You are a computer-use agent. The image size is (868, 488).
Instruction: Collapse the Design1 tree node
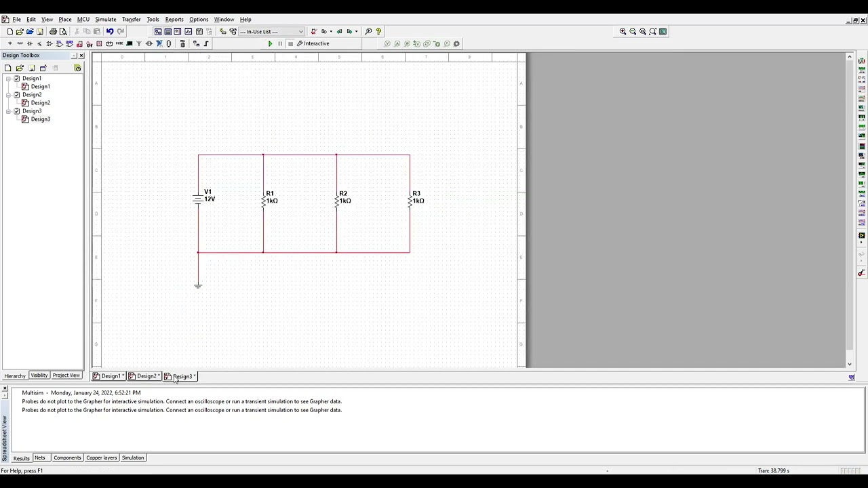click(x=8, y=79)
